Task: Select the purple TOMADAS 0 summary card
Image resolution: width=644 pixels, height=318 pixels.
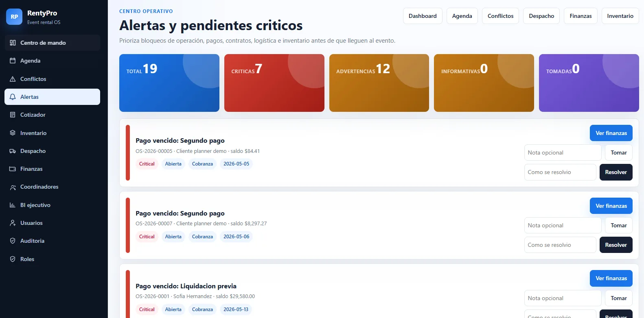Action: click(589, 83)
